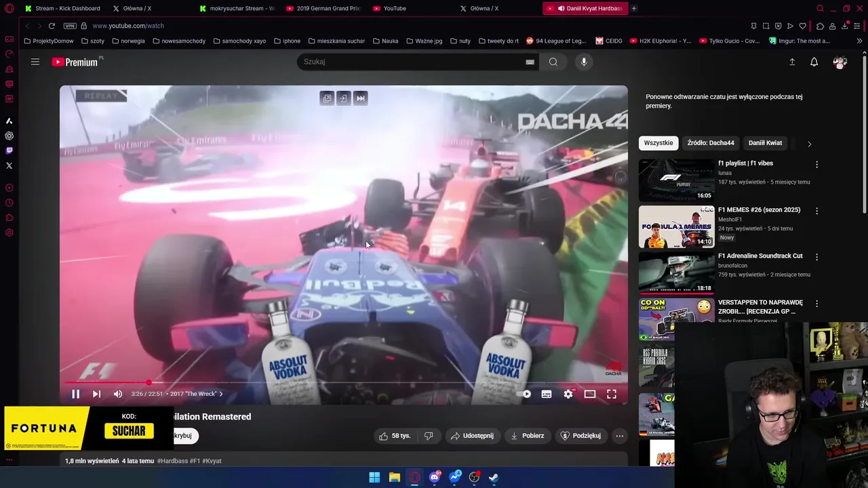Show more bookmarks chevron
Image resolution: width=868 pixels, height=488 pixels.
pos(860,41)
